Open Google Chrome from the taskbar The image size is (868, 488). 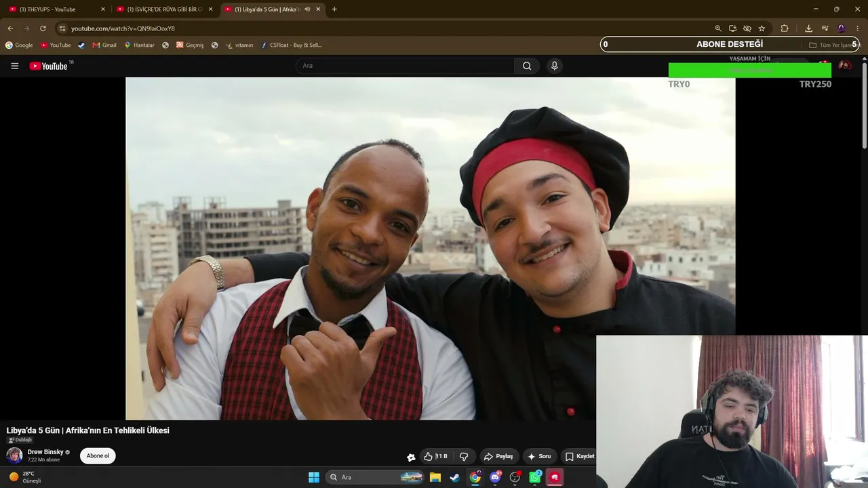coord(475,477)
